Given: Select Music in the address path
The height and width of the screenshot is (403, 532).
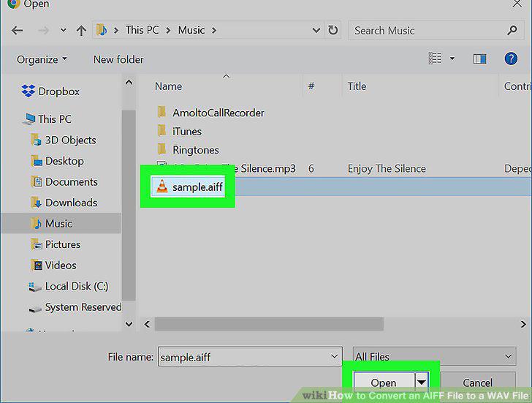Looking at the screenshot, I should (191, 30).
